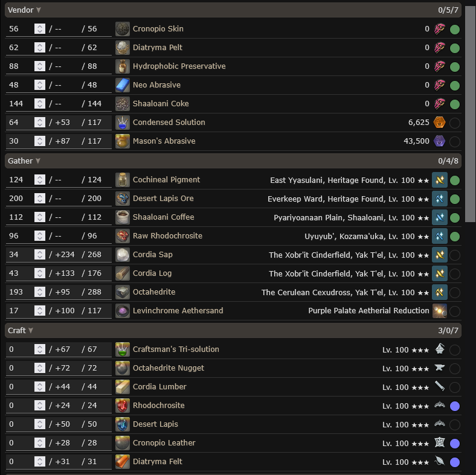Click the gathering node icon for Shaaloani Coffee
This screenshot has height=475, width=476.
pyautogui.click(x=440, y=217)
